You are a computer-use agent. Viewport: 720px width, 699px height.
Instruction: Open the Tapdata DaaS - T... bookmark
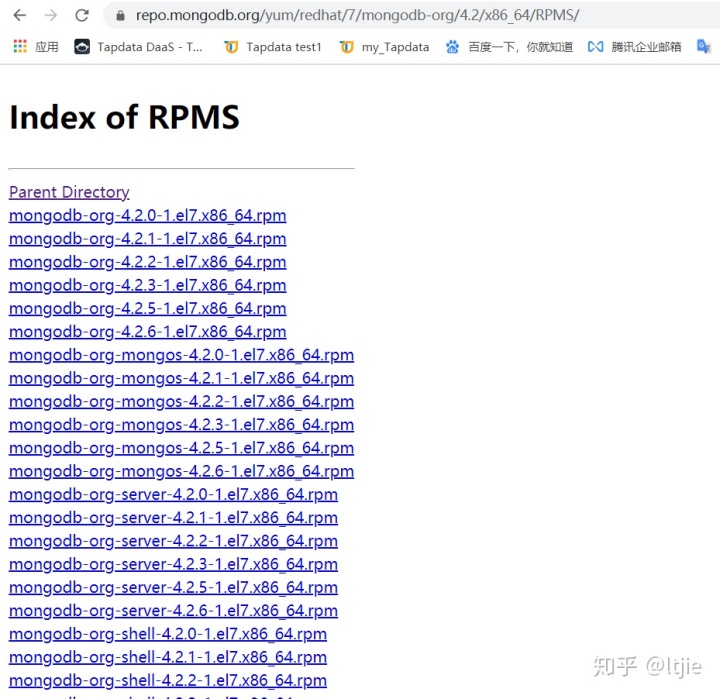(150, 47)
